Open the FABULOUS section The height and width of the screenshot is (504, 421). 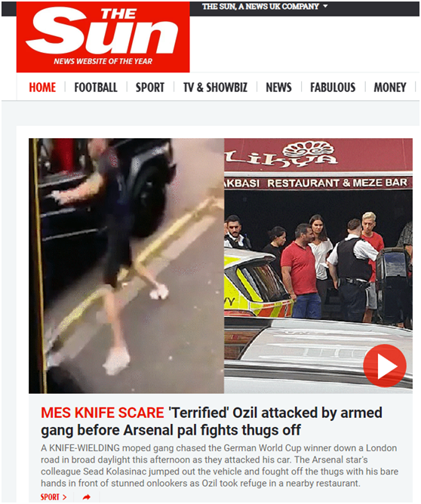click(333, 88)
